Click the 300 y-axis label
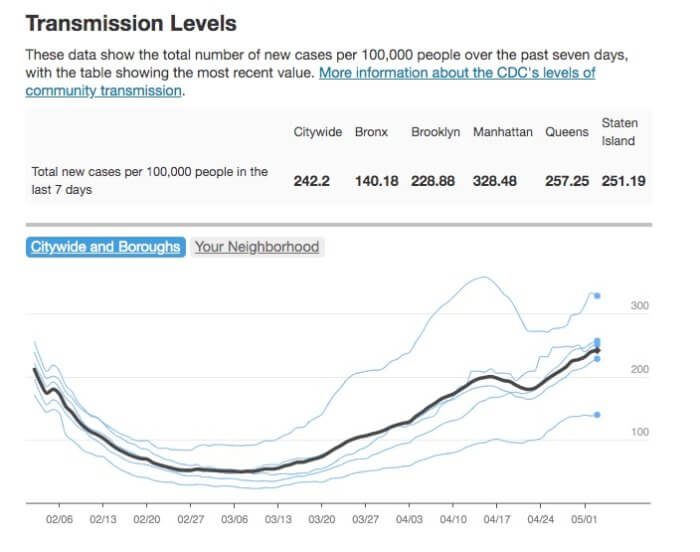700x552 pixels. pyautogui.click(x=640, y=306)
